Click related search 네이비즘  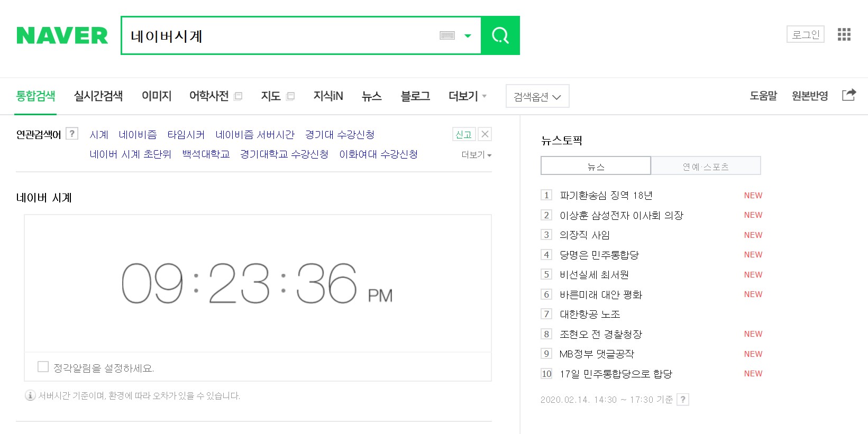pyautogui.click(x=138, y=135)
